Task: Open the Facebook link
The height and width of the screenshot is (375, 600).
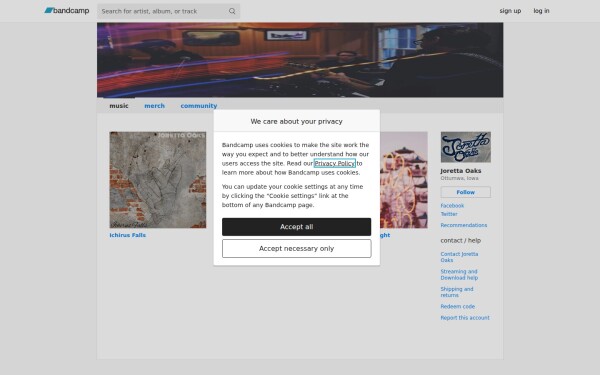Action: [x=452, y=205]
